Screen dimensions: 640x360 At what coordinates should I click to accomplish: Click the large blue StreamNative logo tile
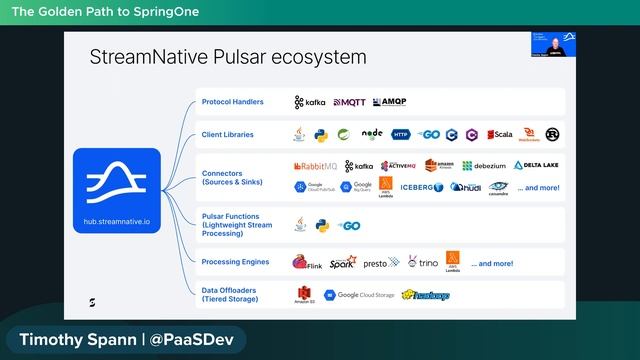(x=117, y=191)
